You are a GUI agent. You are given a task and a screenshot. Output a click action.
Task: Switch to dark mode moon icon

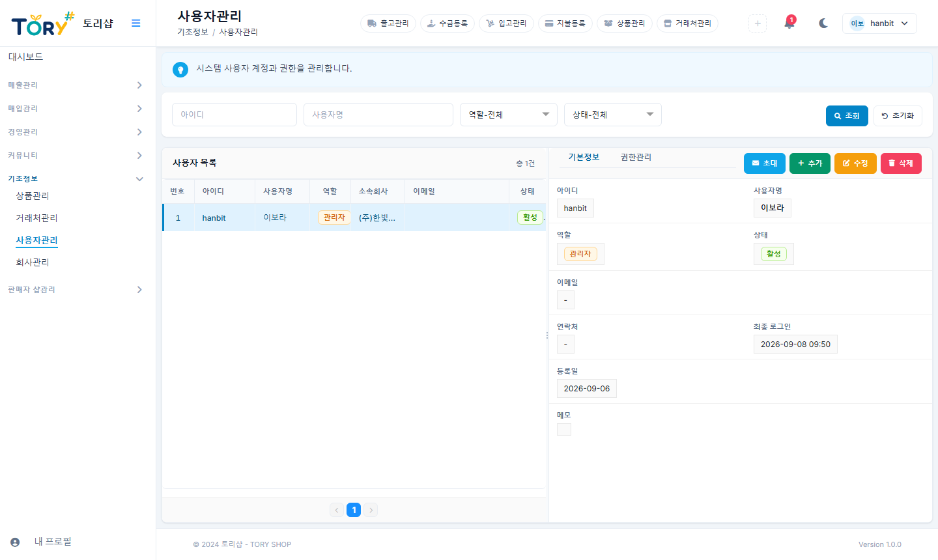(823, 23)
